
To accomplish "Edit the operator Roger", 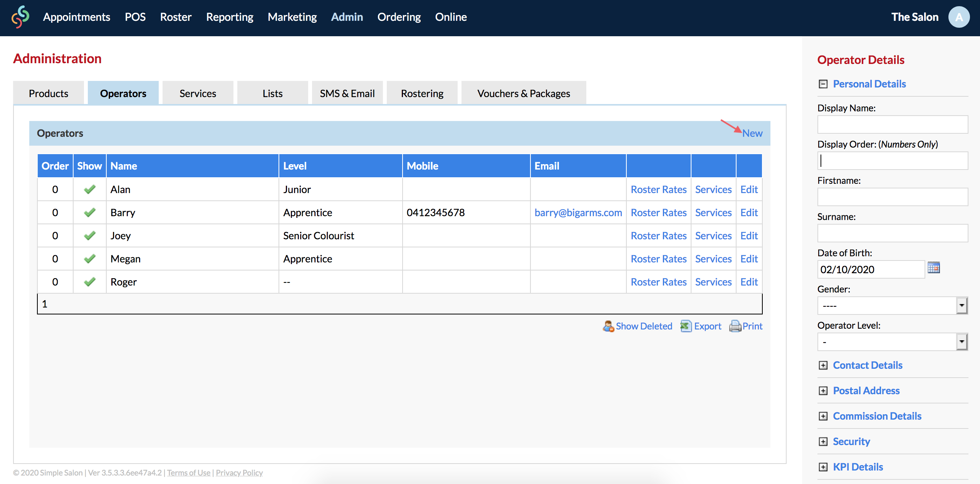I will point(749,282).
